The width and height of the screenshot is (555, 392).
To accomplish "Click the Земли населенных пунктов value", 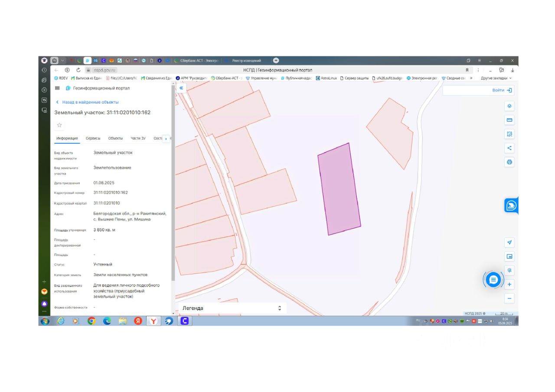I will 121,275.
